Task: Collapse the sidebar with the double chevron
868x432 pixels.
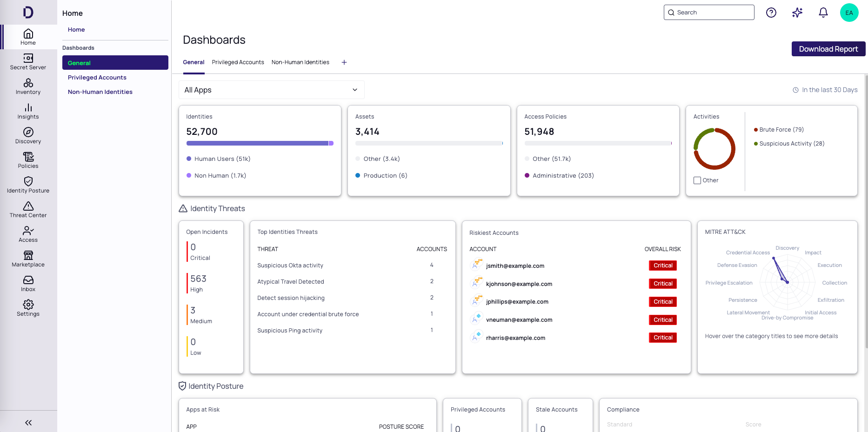Action: (28, 422)
